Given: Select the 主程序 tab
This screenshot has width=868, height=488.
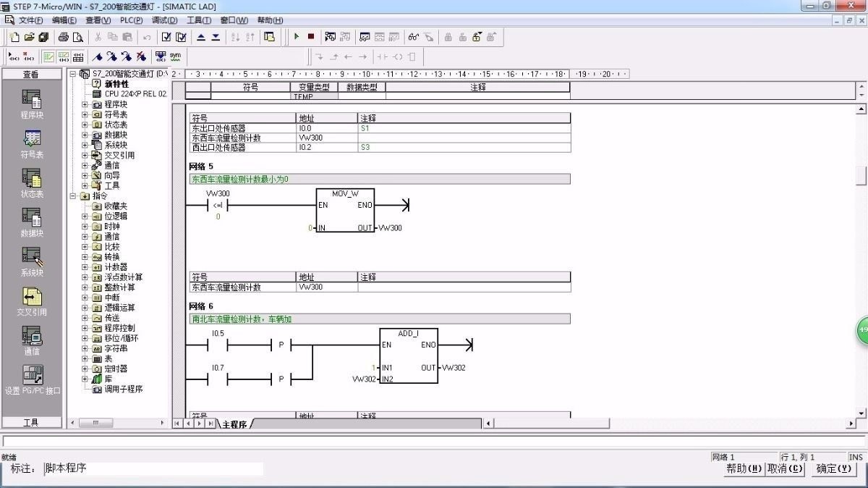Looking at the screenshot, I should [x=234, y=424].
